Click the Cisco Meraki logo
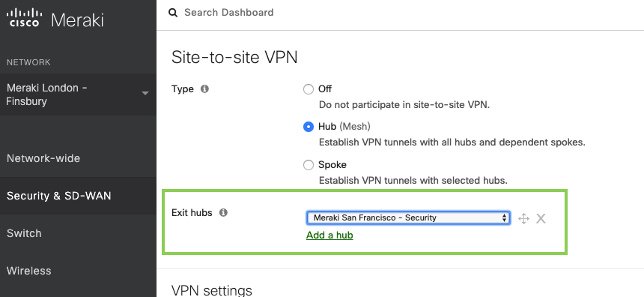Viewport: 644px width, 297px height. coord(55,19)
